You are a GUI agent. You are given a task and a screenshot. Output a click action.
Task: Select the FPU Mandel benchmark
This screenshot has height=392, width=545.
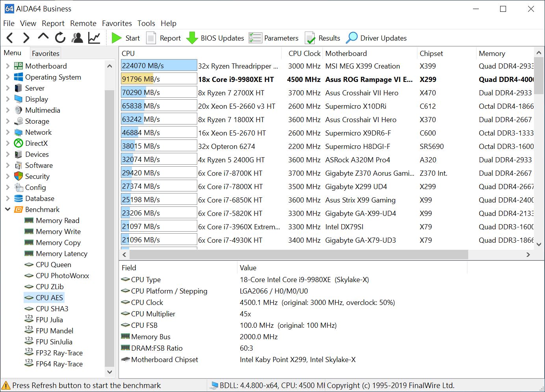click(54, 331)
